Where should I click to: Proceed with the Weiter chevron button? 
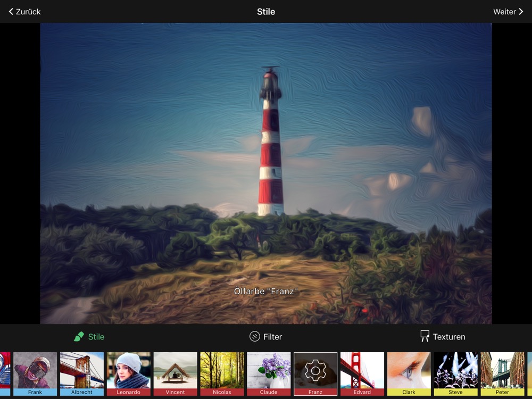(520, 12)
